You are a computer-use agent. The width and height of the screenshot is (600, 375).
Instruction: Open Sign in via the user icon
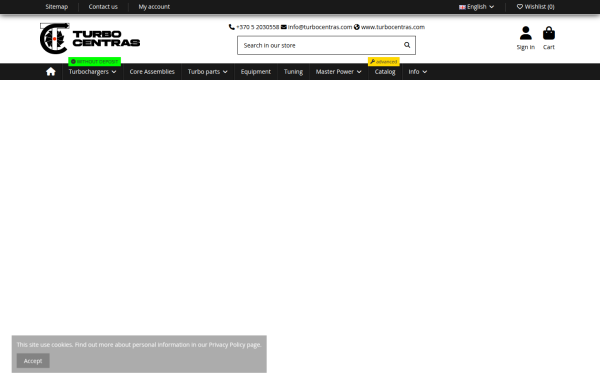click(x=525, y=33)
